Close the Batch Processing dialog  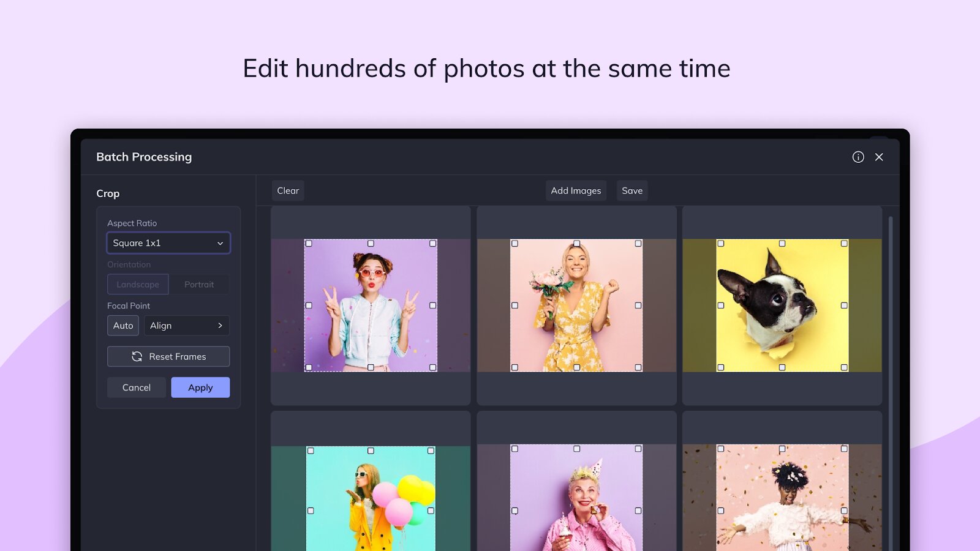879,157
